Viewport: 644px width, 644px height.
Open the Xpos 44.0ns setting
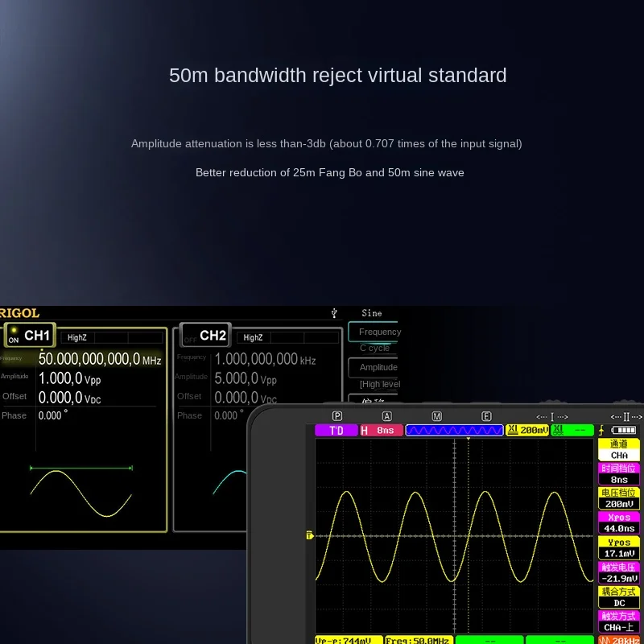pyautogui.click(x=618, y=522)
